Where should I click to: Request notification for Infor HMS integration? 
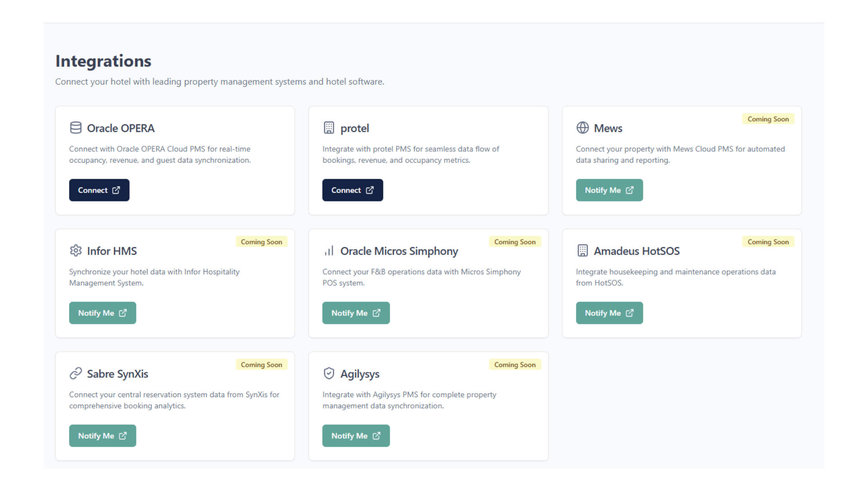(x=103, y=313)
